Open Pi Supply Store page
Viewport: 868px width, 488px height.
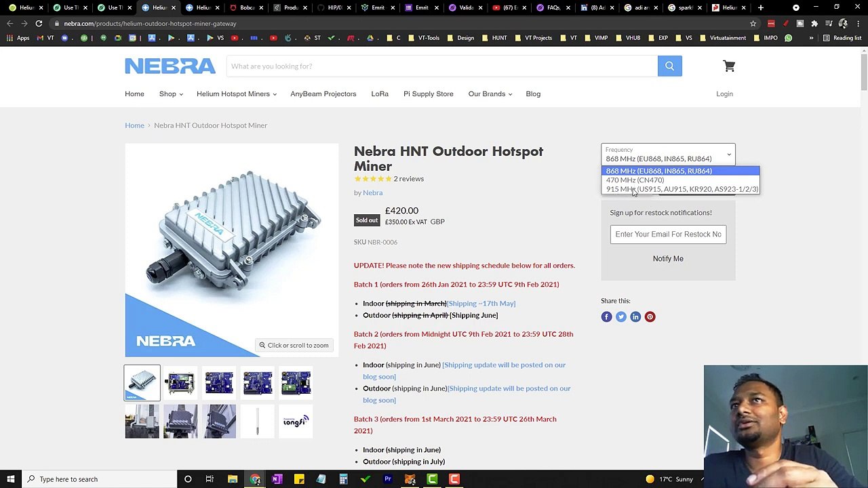tap(429, 94)
